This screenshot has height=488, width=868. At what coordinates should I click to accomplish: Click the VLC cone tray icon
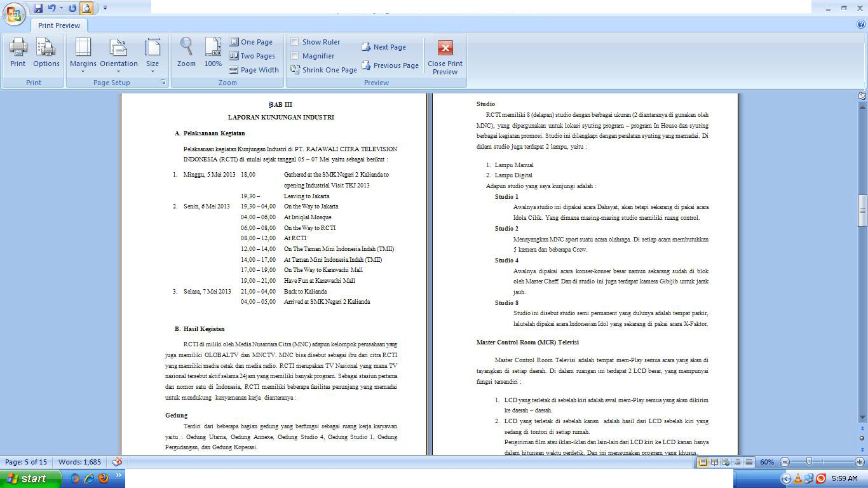pos(798,478)
